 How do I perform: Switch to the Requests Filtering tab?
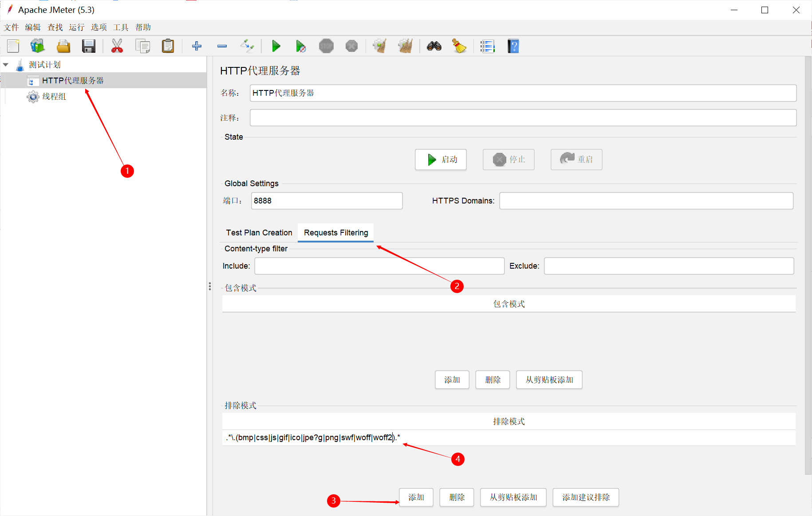click(336, 233)
